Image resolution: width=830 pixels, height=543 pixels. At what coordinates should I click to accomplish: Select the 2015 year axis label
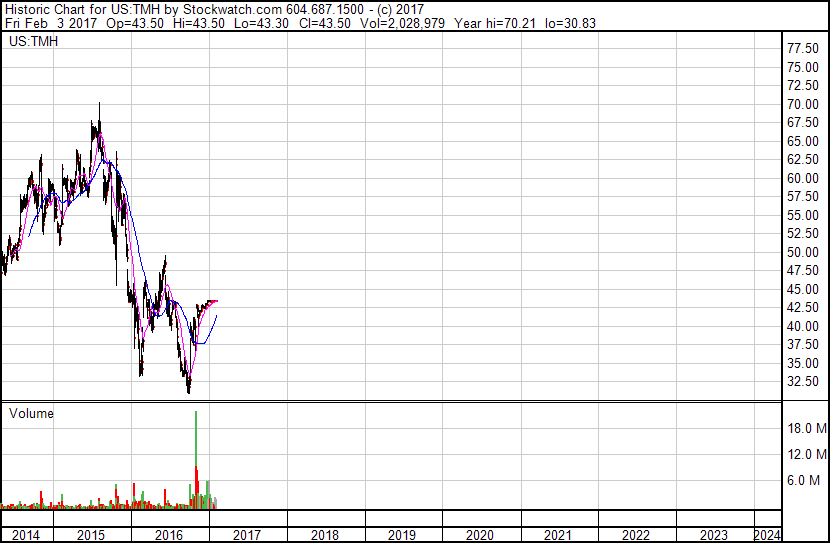[x=91, y=535]
